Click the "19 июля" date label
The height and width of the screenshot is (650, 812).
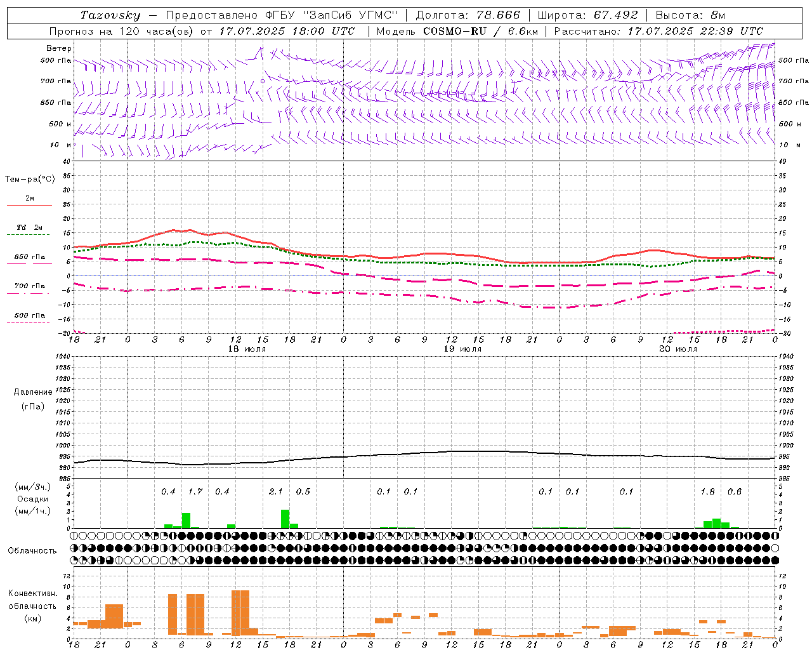[x=462, y=349]
